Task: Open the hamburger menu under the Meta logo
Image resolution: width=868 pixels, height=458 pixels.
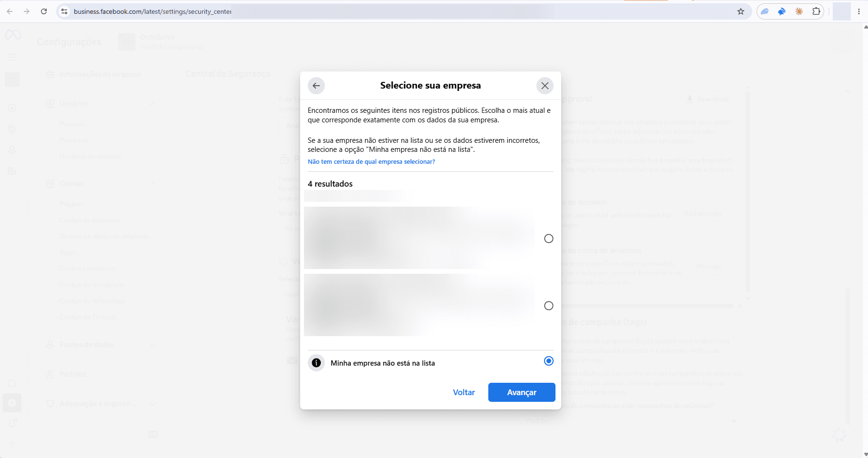Action: (12, 57)
